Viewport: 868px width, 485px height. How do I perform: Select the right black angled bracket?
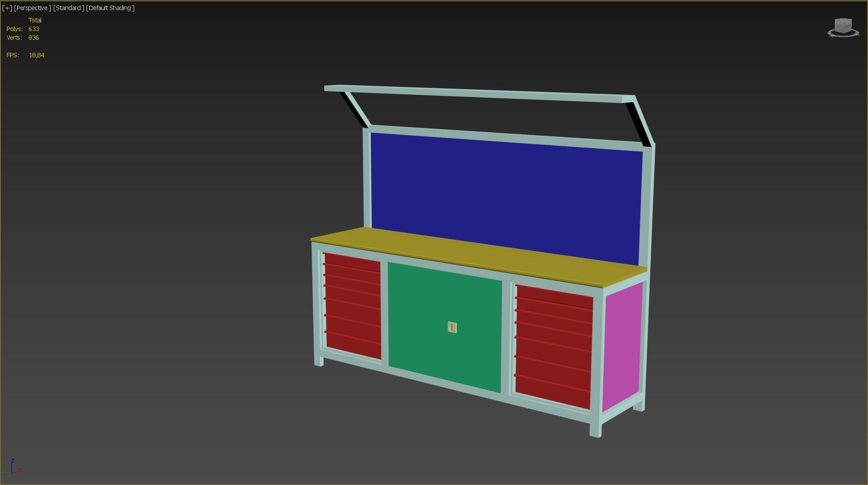coord(639,124)
